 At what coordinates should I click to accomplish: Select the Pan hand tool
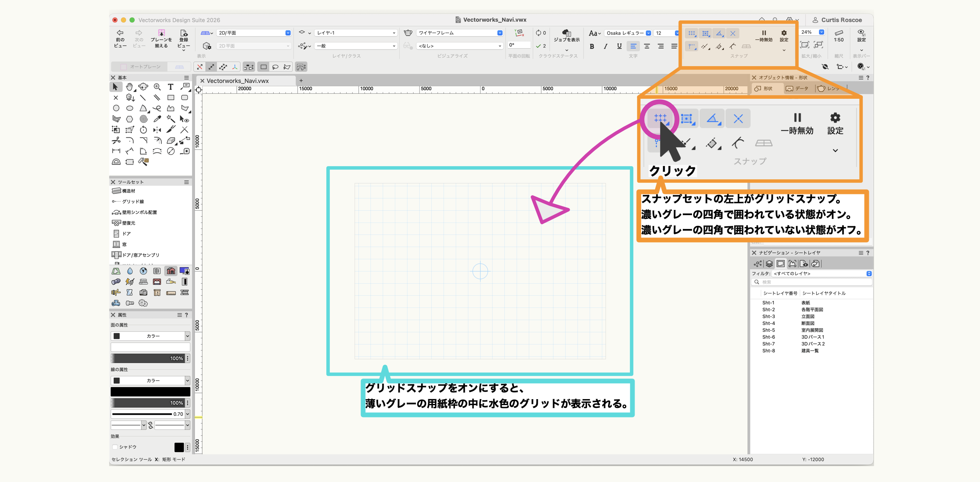(x=129, y=87)
